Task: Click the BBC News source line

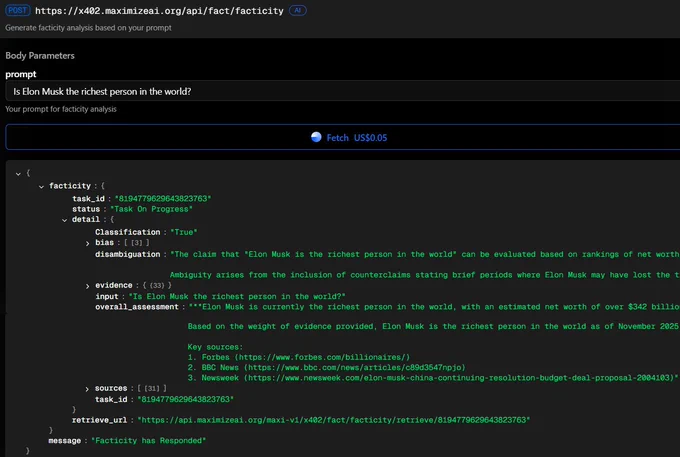Action: click(326, 367)
